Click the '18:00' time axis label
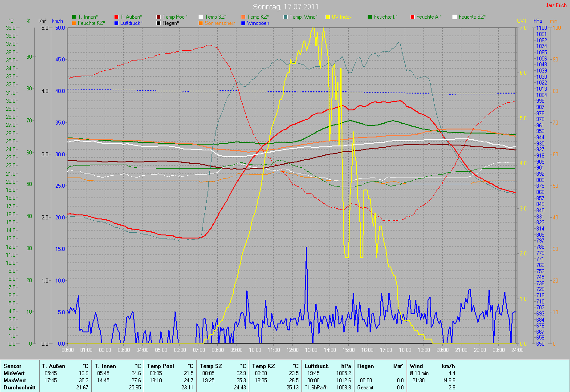 pyautogui.click(x=405, y=350)
